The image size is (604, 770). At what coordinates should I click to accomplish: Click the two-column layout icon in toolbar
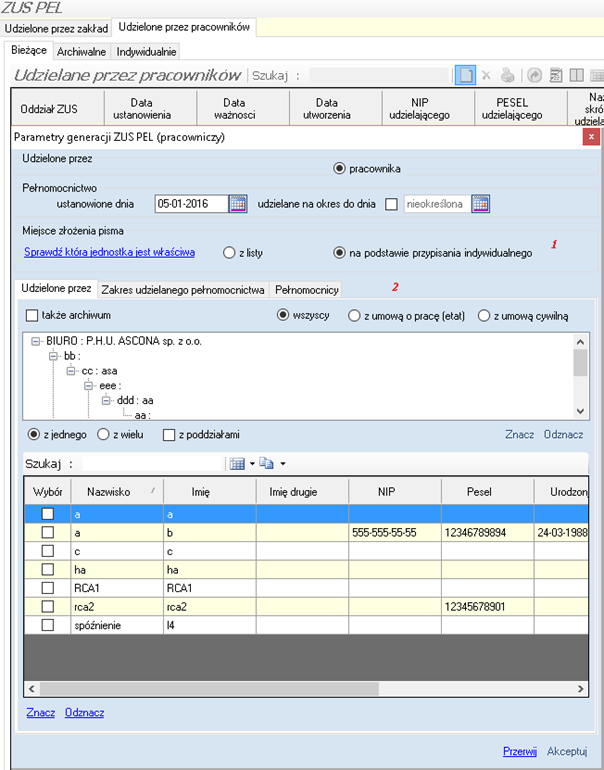coord(577,75)
